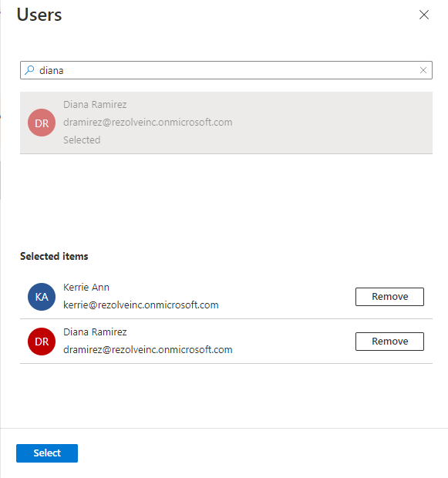448x478 pixels.
Task: Clear the 'diana' search text
Action: 423,70
